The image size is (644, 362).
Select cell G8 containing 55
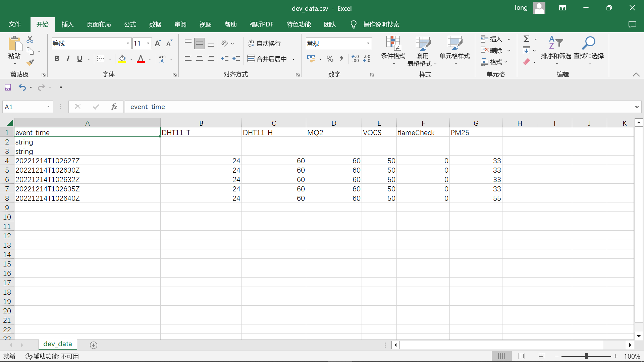(476, 198)
